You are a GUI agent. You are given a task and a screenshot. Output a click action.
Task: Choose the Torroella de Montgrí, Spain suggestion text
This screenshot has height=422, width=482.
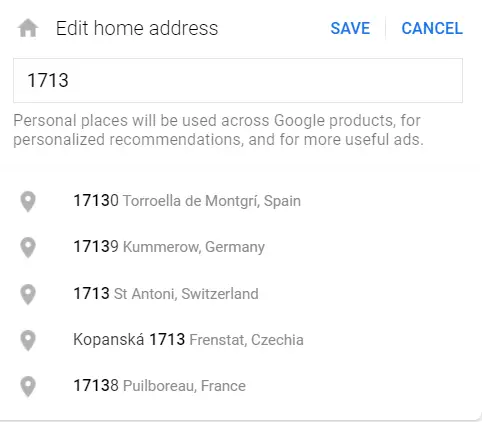212,201
